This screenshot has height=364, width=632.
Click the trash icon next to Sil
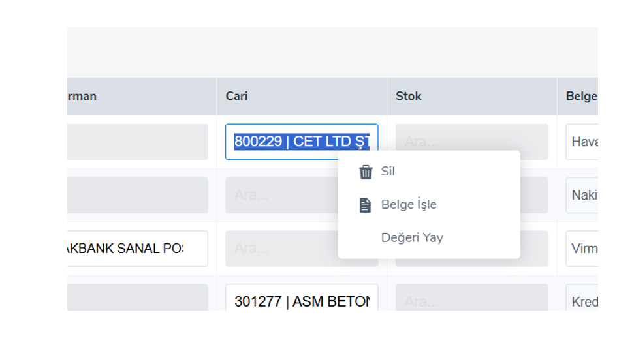(366, 172)
